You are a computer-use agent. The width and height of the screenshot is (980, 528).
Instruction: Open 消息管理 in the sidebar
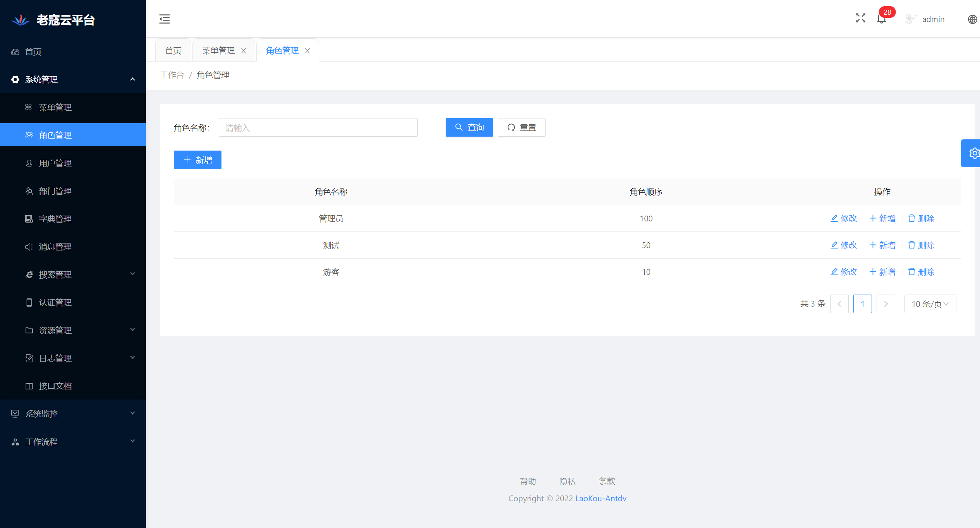coord(55,247)
